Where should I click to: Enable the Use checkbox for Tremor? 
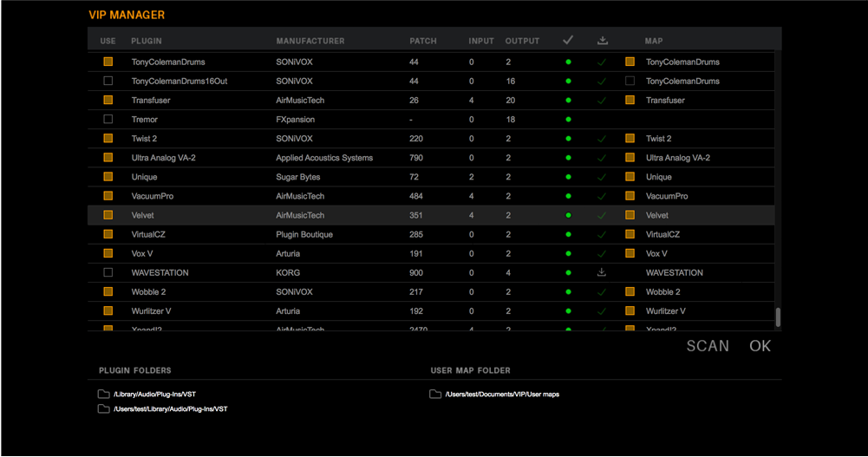pos(108,119)
